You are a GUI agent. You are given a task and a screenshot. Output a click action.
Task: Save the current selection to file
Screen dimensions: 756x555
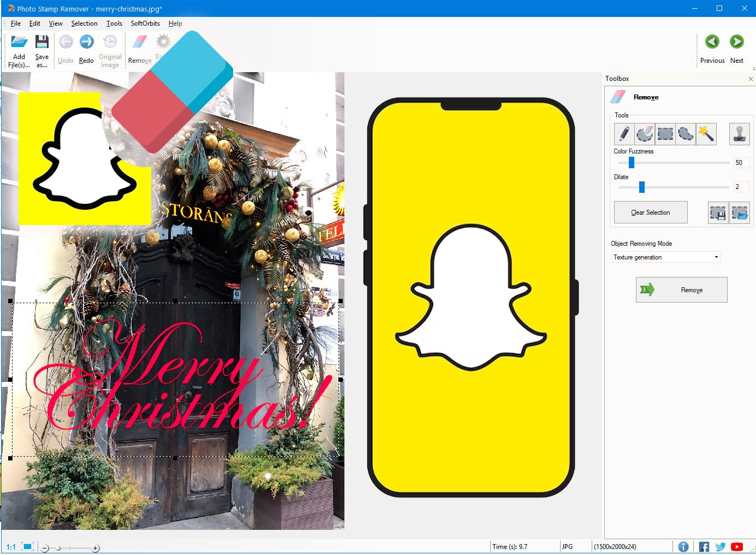(718, 212)
